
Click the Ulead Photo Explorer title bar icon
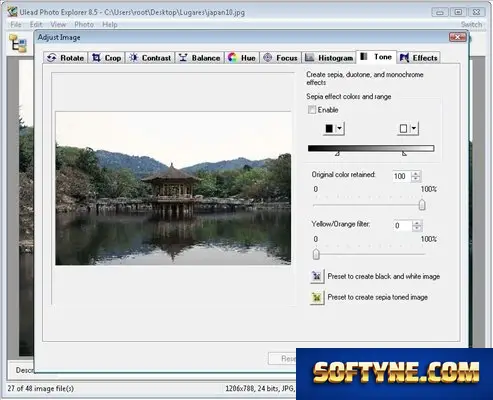(x=12, y=12)
